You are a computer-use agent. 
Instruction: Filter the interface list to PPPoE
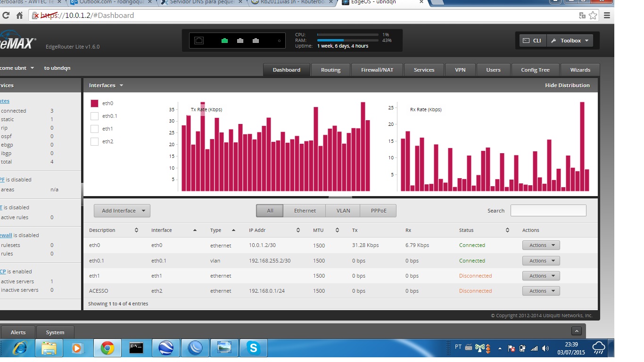pos(379,211)
